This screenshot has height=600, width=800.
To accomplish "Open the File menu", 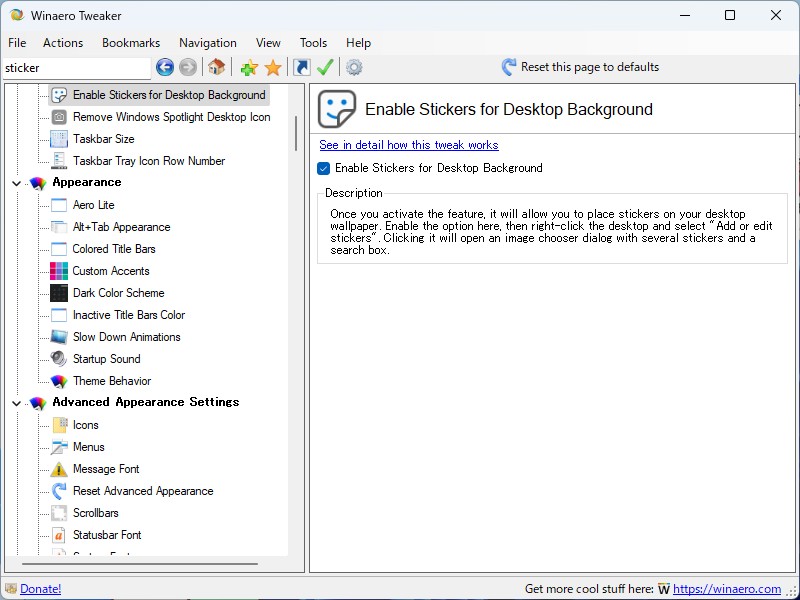I will pos(17,43).
